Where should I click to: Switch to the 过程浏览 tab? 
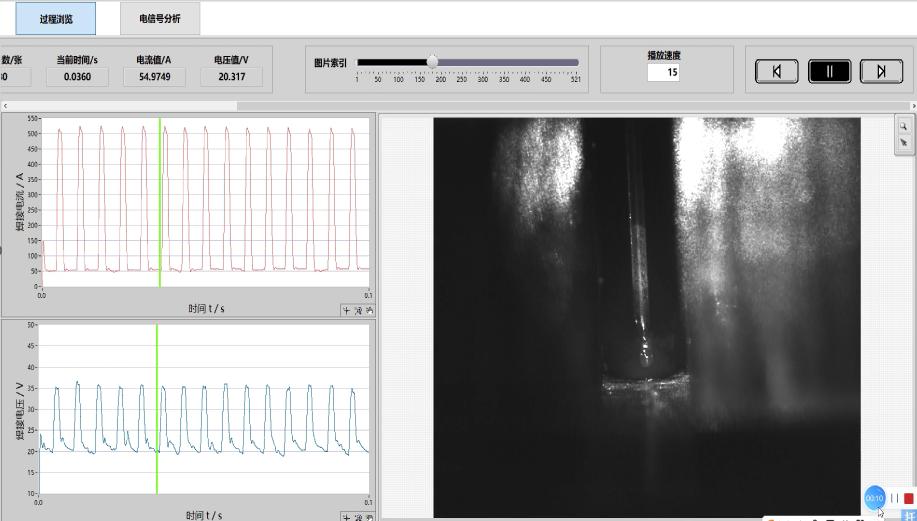pyautogui.click(x=56, y=19)
